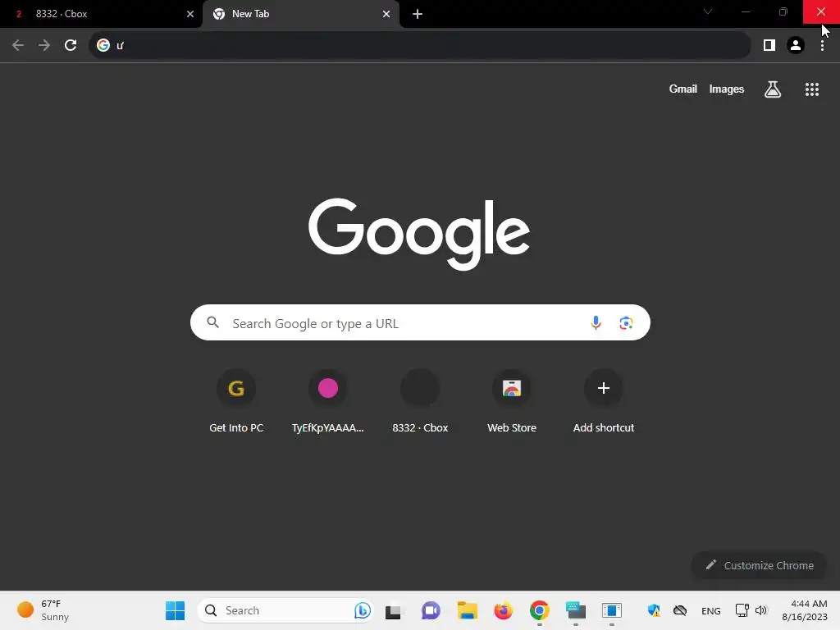
Task: Start voice search with microphone
Action: pos(596,322)
